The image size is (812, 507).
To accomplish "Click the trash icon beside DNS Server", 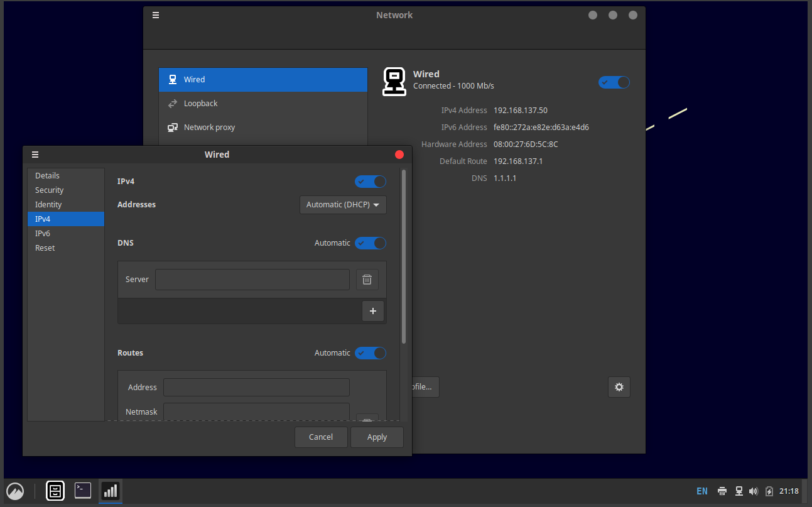I will pos(367,280).
